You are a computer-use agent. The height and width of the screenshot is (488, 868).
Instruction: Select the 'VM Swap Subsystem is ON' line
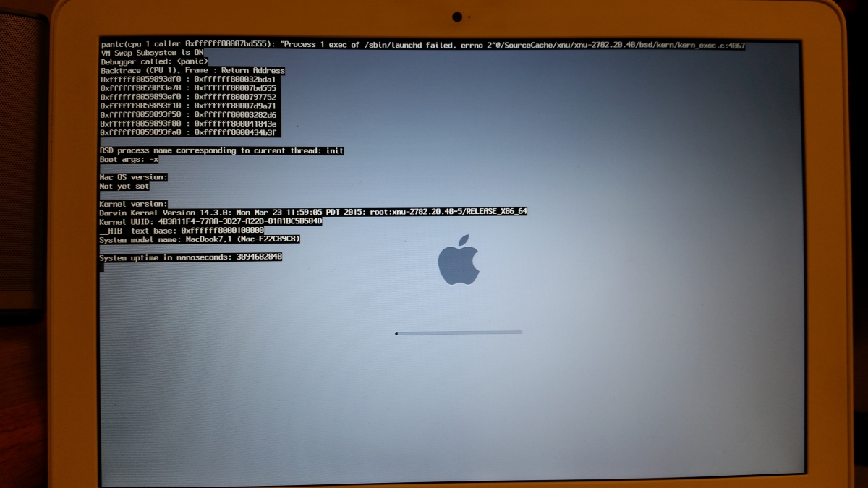coord(152,53)
